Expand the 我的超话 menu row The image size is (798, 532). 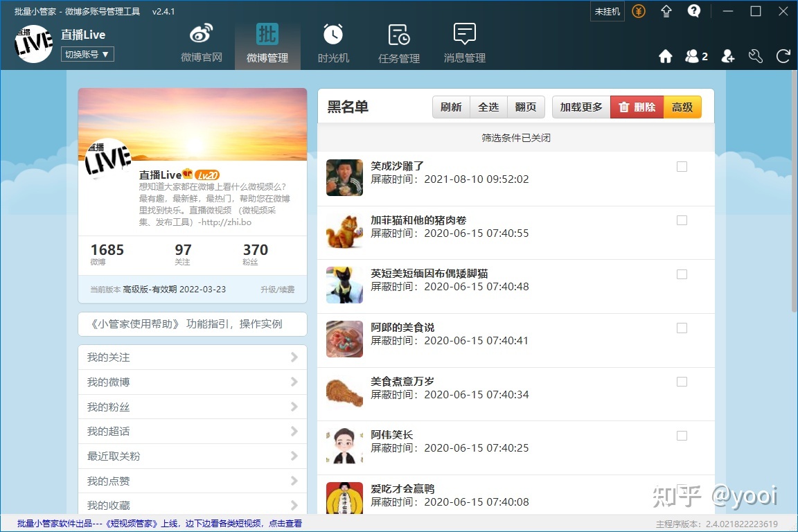tap(193, 431)
